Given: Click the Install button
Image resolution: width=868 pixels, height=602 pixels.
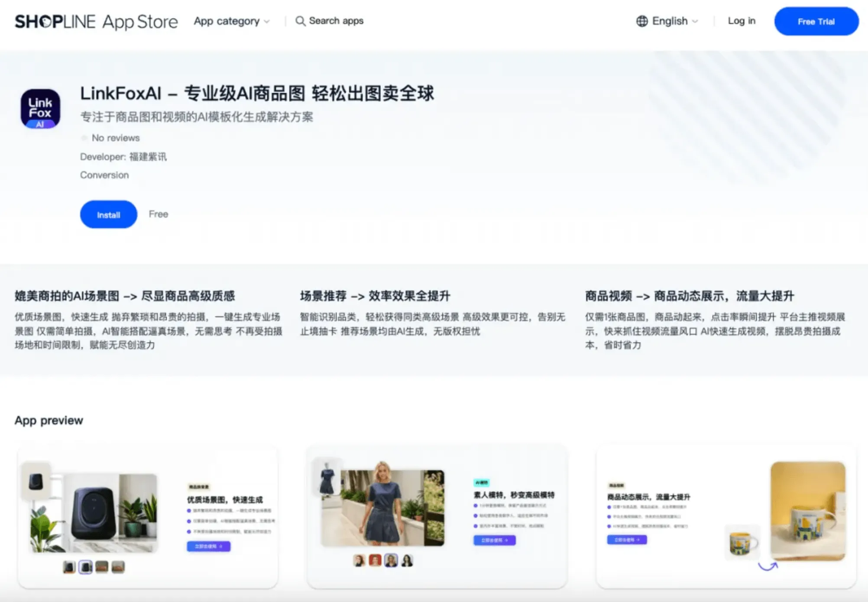Looking at the screenshot, I should coord(108,214).
